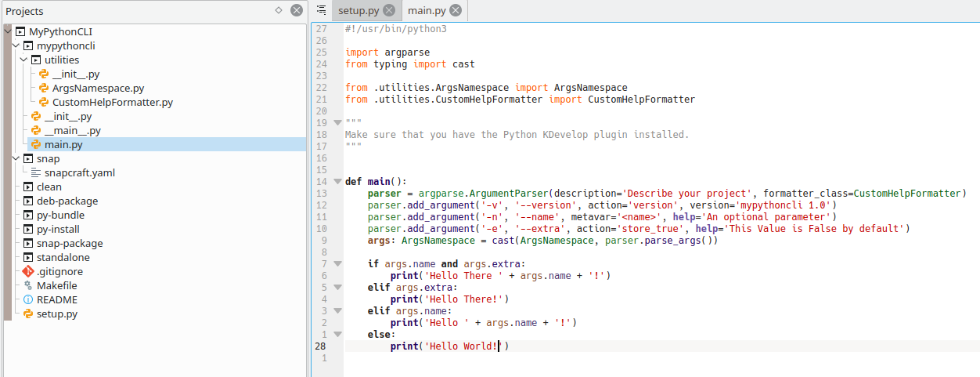Click the print('Hello World!') line
This screenshot has height=377, width=980.
[450, 346]
